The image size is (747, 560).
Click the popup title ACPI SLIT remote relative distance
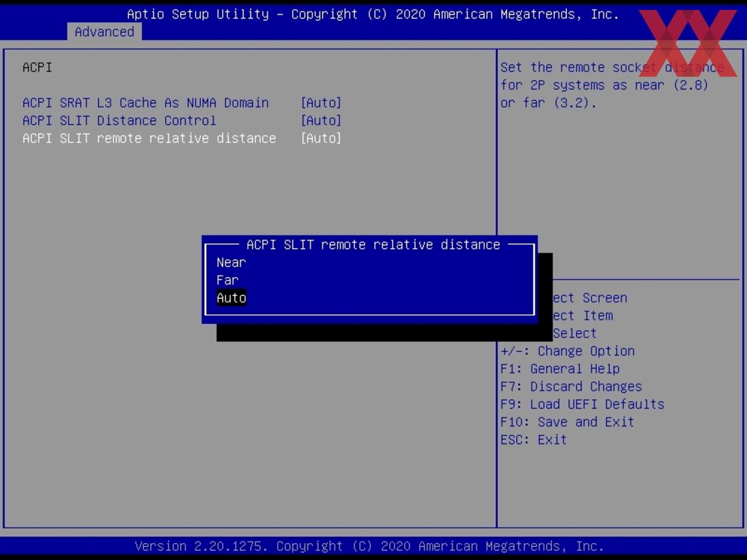click(373, 244)
